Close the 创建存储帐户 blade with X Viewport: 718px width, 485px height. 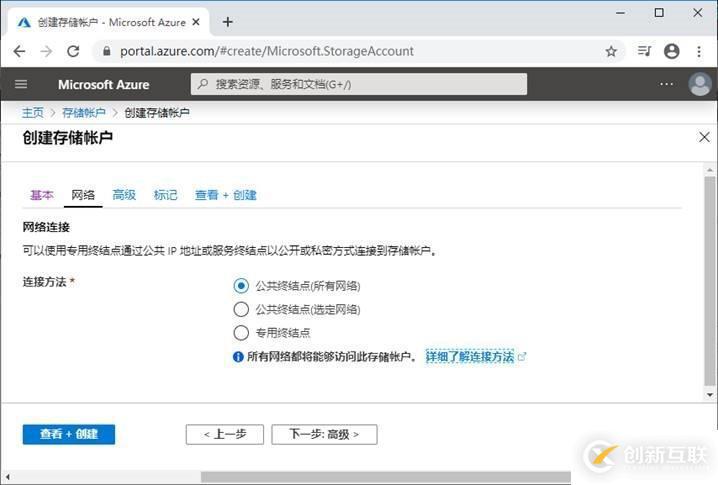pos(704,137)
